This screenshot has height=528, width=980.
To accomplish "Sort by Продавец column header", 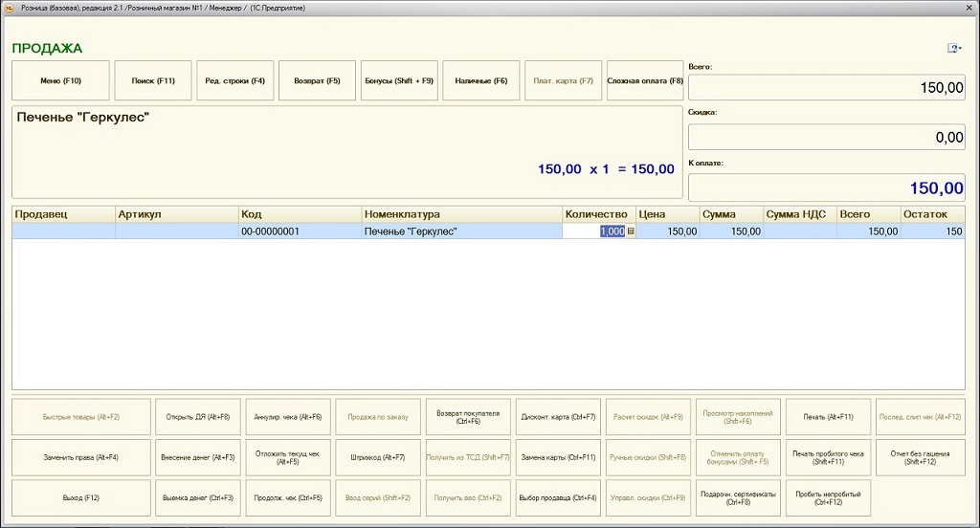I will tap(63, 214).
